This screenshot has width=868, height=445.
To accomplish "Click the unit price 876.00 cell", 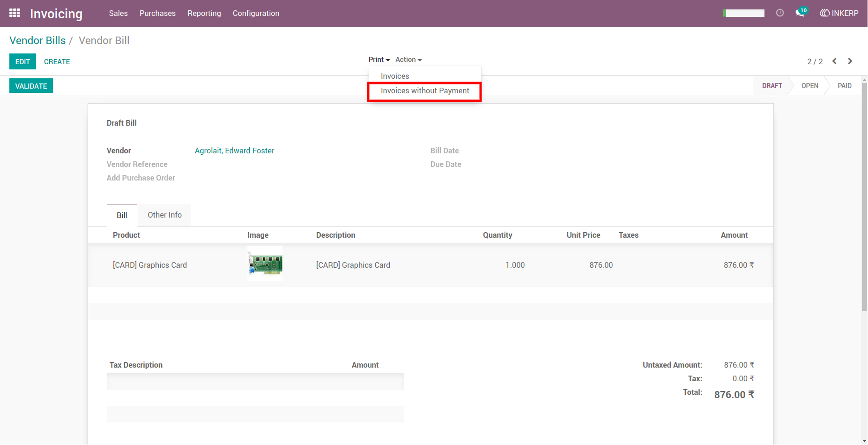I will [x=601, y=265].
